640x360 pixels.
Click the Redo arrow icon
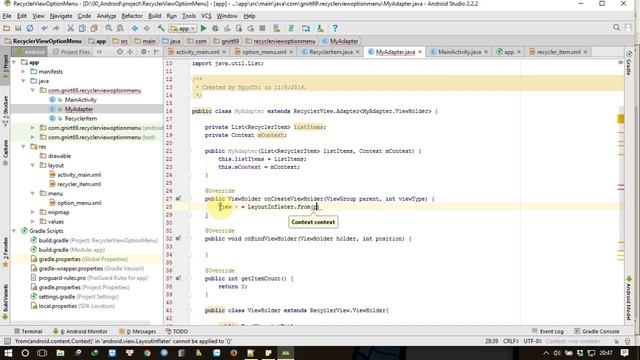coord(56,28)
